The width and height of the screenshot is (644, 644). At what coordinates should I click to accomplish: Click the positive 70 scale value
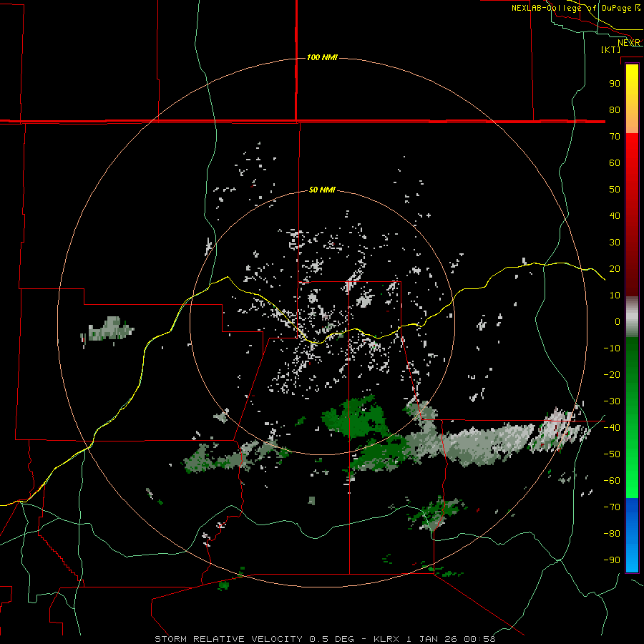click(x=615, y=137)
